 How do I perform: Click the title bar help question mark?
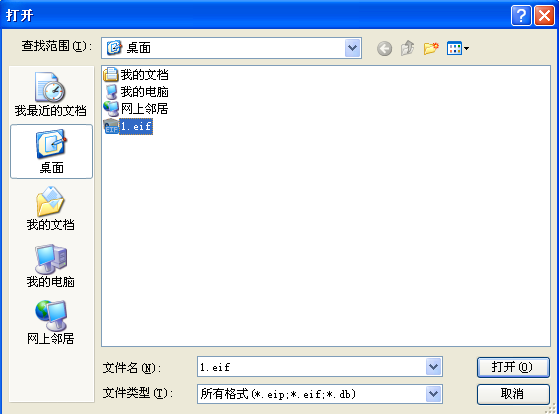(521, 16)
